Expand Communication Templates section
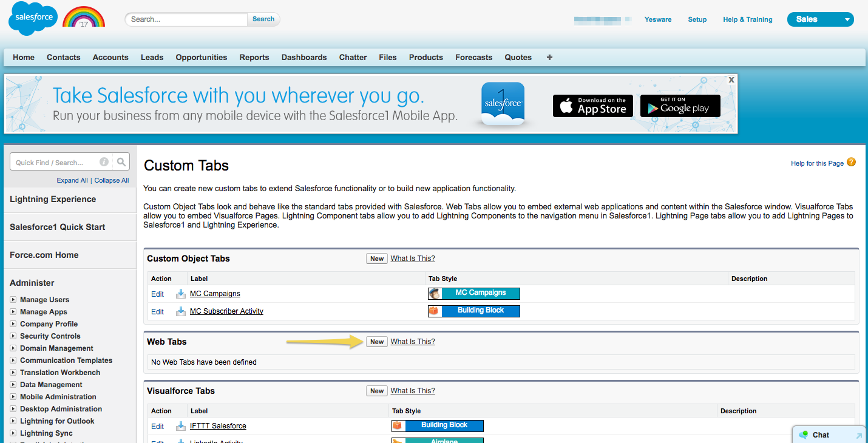Viewport: 868px width, 443px height. click(x=13, y=360)
